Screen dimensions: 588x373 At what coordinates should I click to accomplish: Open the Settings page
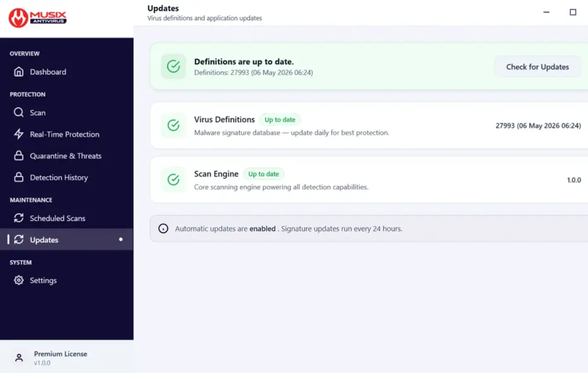tap(67, 280)
